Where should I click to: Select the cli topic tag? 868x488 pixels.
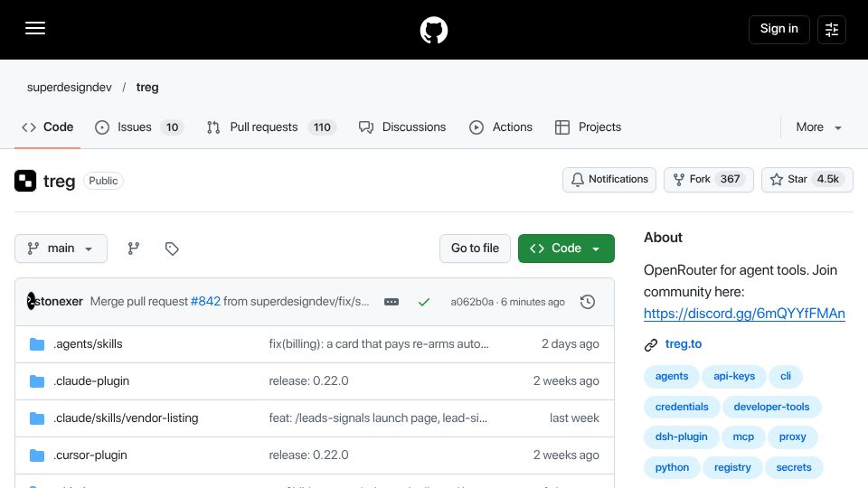(x=786, y=376)
